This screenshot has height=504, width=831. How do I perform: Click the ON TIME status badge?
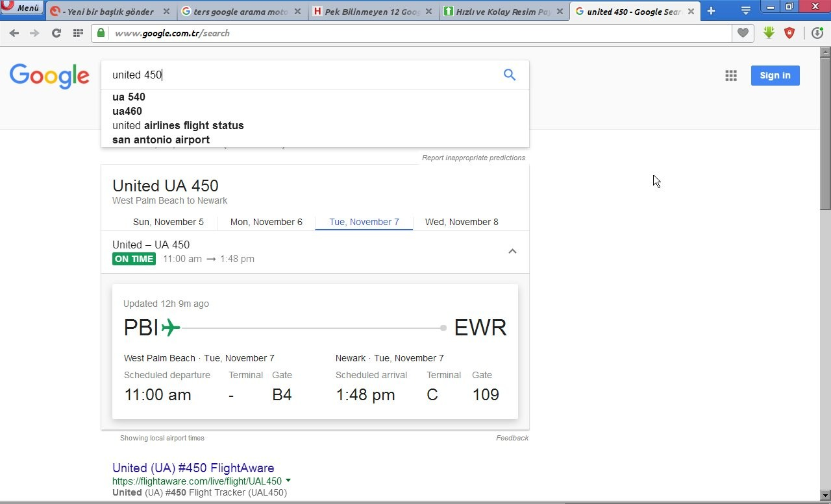pos(134,259)
